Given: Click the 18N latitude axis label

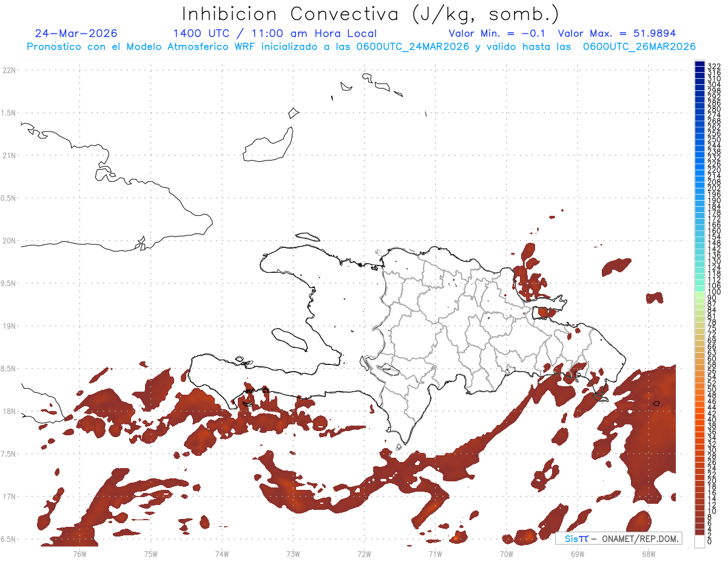Looking at the screenshot, I should [x=10, y=411].
